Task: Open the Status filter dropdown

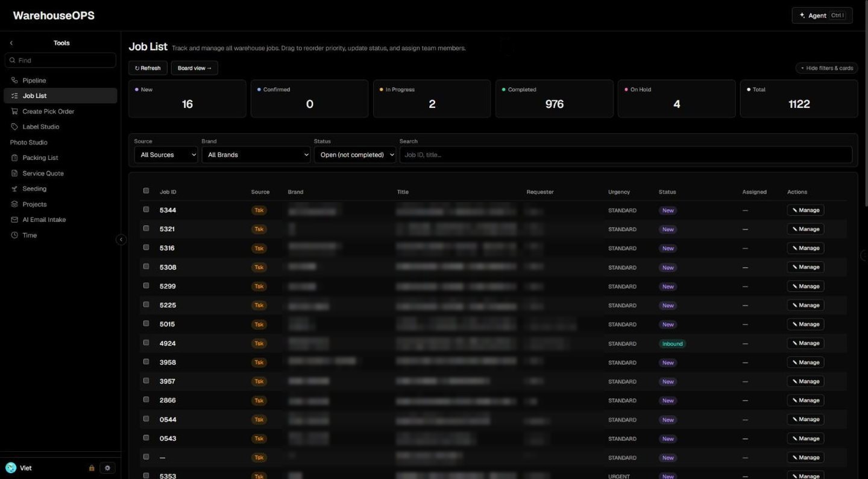Action: coord(354,155)
